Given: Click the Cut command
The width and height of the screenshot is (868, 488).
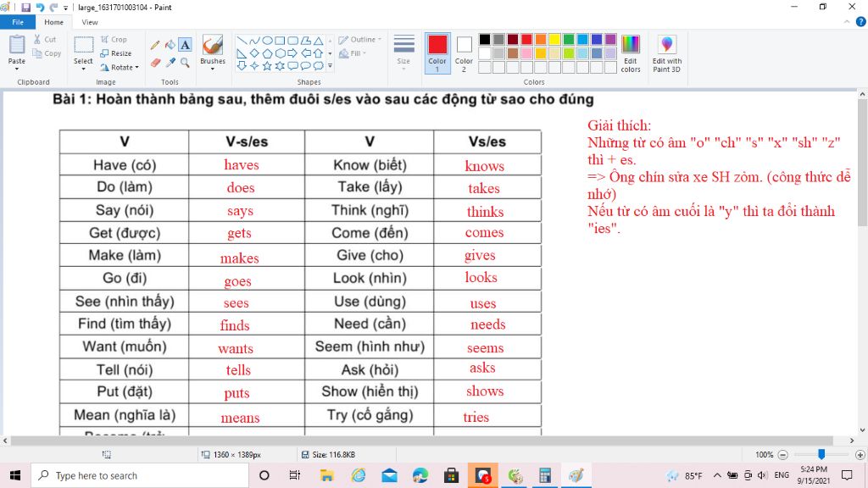Looking at the screenshot, I should click(45, 39).
